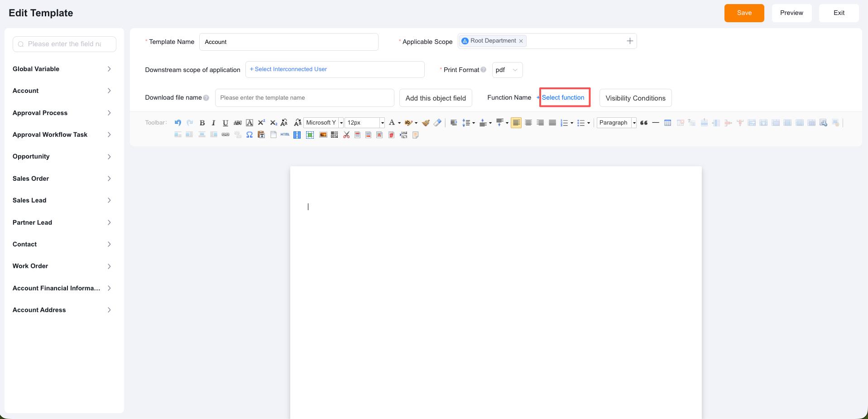Click the format painter brush icon
The width and height of the screenshot is (868, 419).
tap(426, 123)
